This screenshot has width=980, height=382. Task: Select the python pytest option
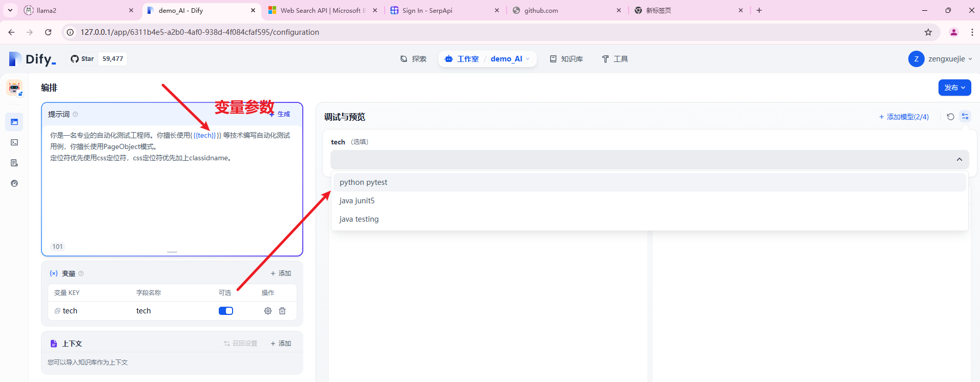click(x=650, y=182)
